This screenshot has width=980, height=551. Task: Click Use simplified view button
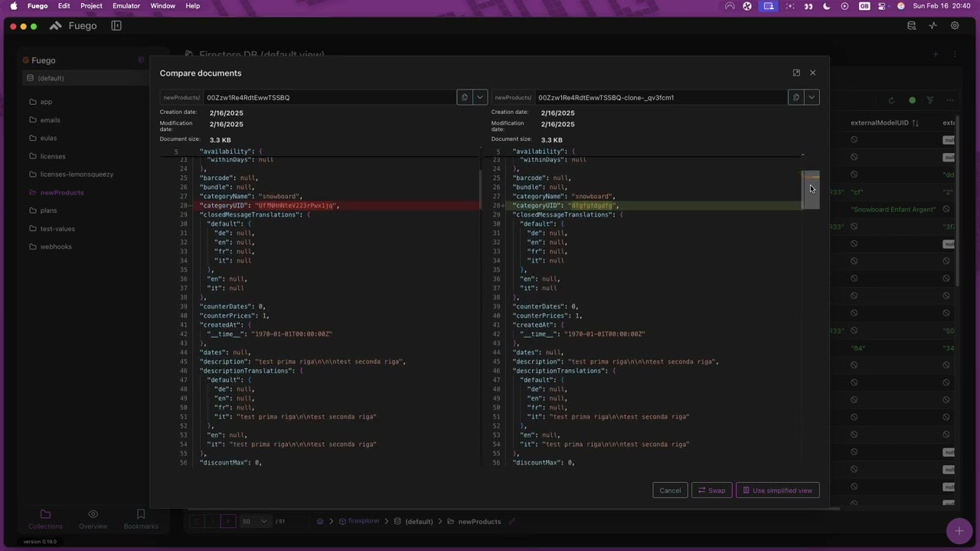point(777,491)
